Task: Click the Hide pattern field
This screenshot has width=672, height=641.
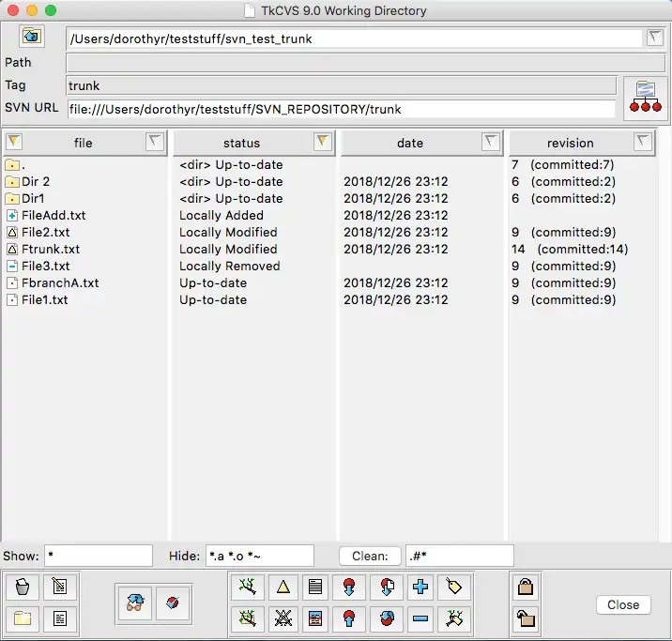Action: click(x=260, y=556)
